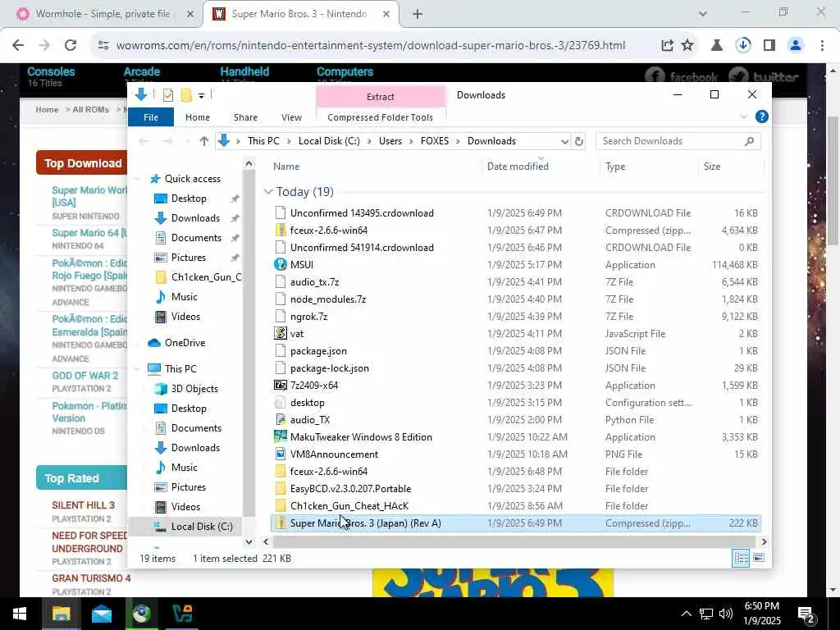Sort files by Size column header
This screenshot has height=630, width=840.
[712, 167]
